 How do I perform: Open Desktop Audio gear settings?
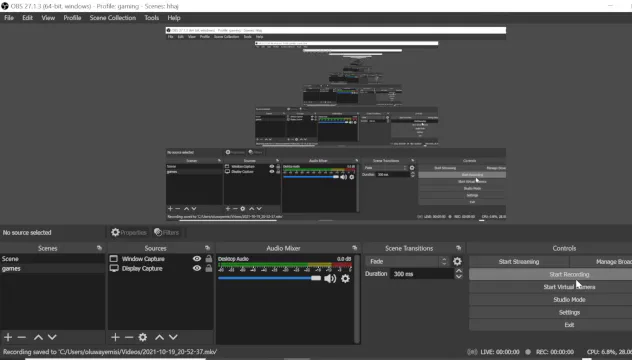[345, 278]
